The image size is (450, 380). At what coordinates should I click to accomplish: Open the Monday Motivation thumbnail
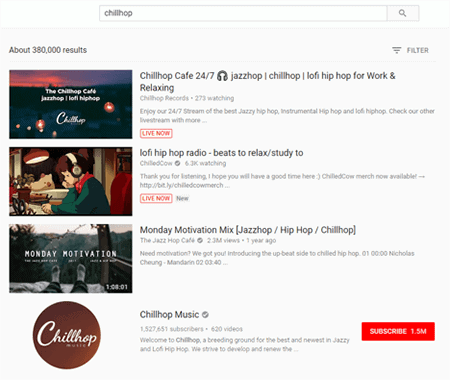tap(71, 258)
